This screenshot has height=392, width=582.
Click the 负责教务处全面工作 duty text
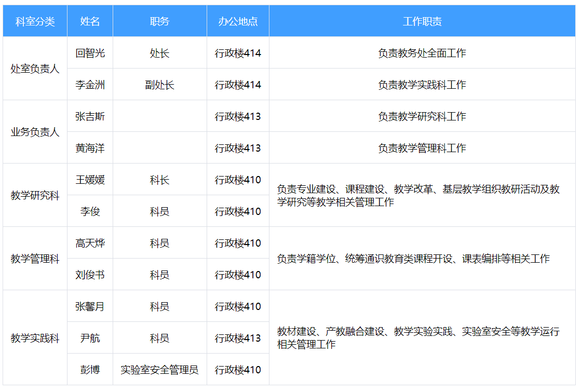(422, 53)
